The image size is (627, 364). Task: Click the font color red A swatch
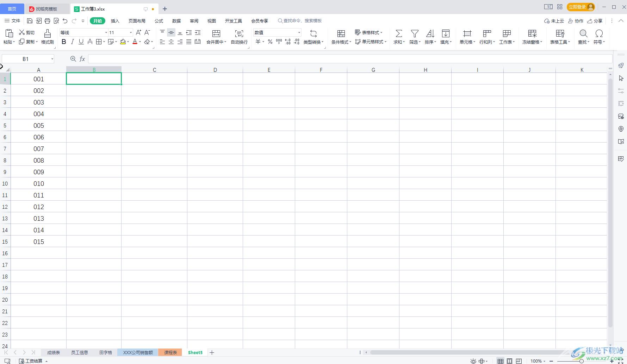pyautogui.click(x=135, y=42)
